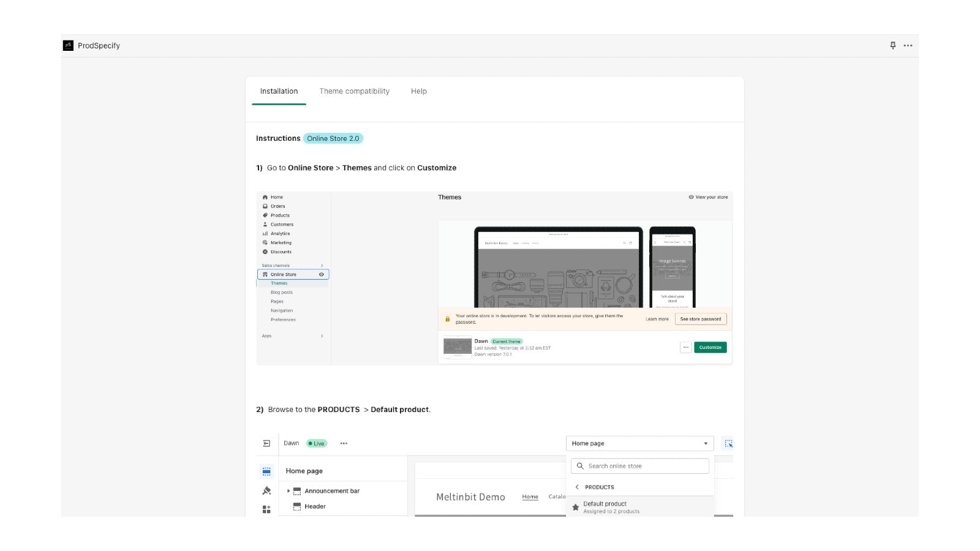Open theme settings via paint brush icon
The image size is (980, 551).
[266, 490]
